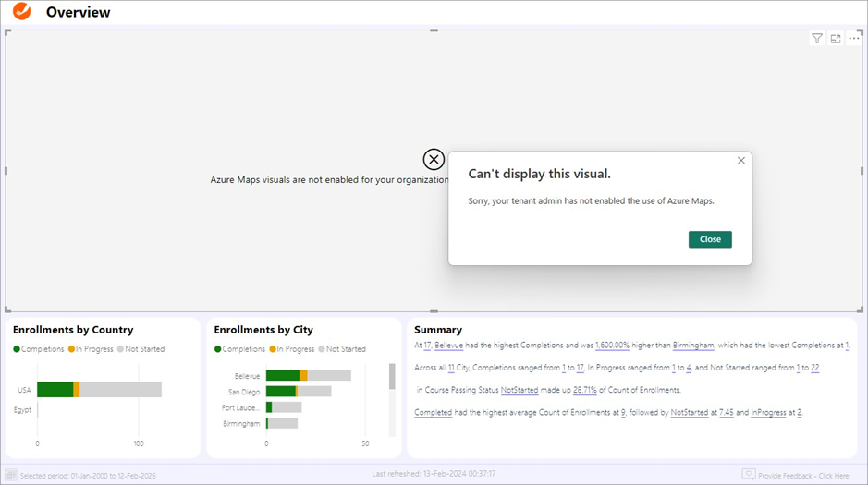Screen dimensions: 868x485
Task: Click the orange logo beside the Overview title
Action: click(x=20, y=12)
